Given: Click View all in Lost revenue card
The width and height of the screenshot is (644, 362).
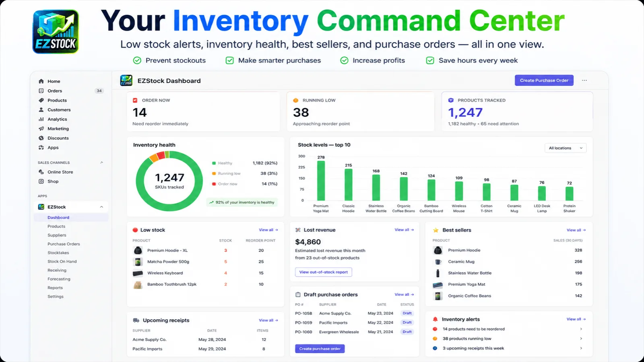Looking at the screenshot, I should click(404, 230).
